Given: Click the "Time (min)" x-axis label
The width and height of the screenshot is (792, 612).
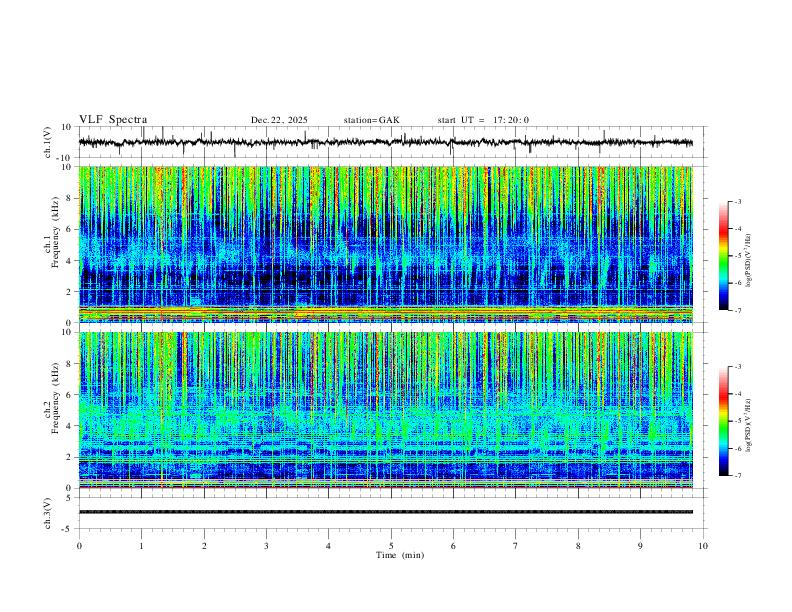Looking at the screenshot, I should click(x=400, y=555).
